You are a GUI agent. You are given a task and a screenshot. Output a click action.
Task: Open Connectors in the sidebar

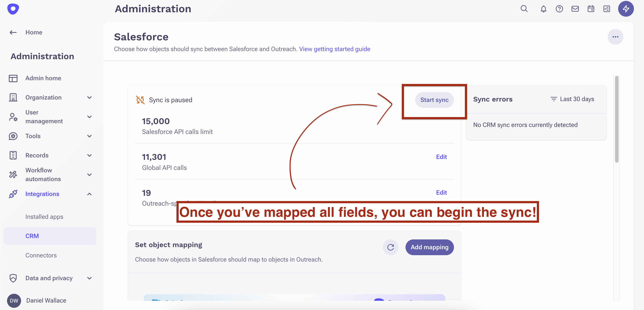(41, 255)
